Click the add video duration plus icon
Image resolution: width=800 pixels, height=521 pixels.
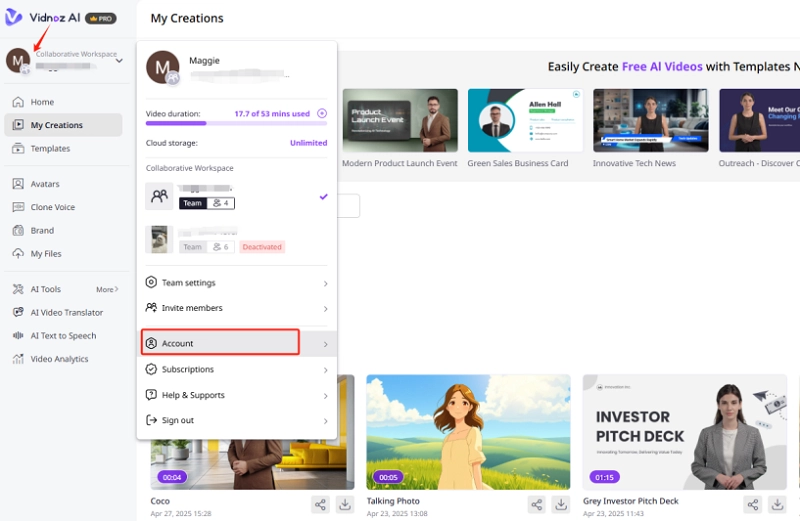pyautogui.click(x=322, y=113)
